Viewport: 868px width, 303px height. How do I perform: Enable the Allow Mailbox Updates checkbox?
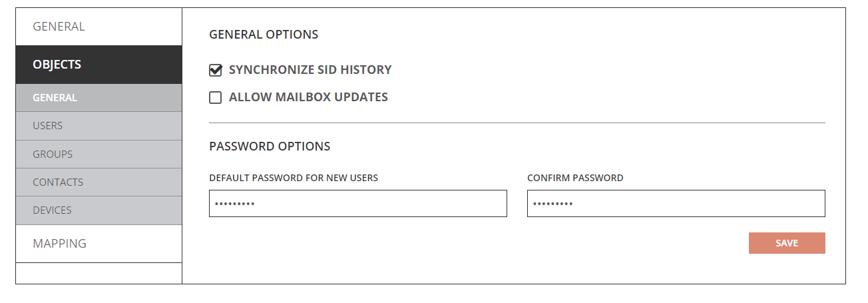[216, 98]
